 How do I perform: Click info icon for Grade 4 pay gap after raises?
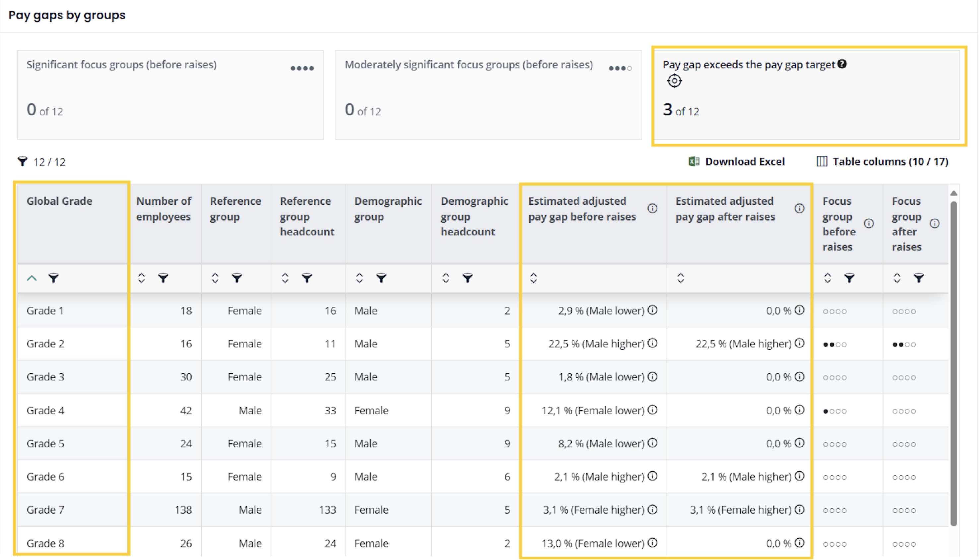800,410
